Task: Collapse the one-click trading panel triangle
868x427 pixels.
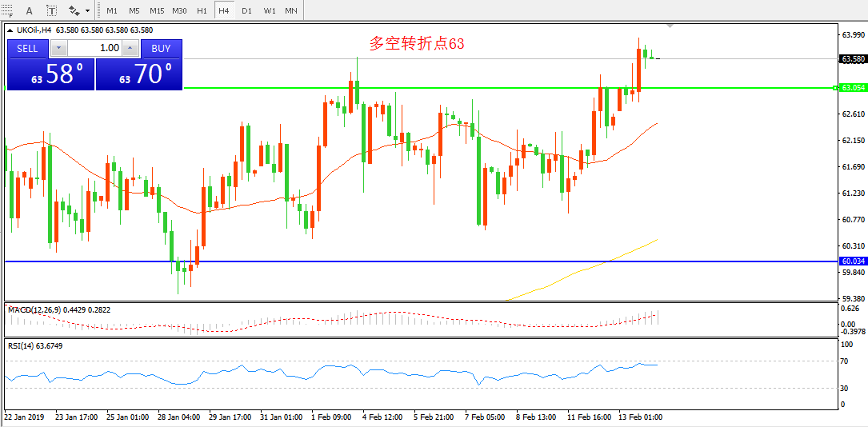Action: click(10, 30)
